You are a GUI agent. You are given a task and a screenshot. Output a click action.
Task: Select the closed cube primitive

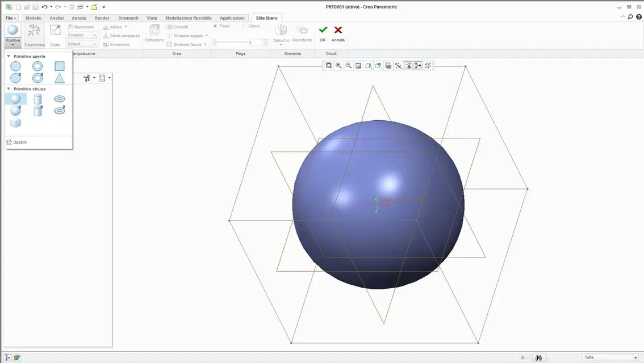(15, 123)
